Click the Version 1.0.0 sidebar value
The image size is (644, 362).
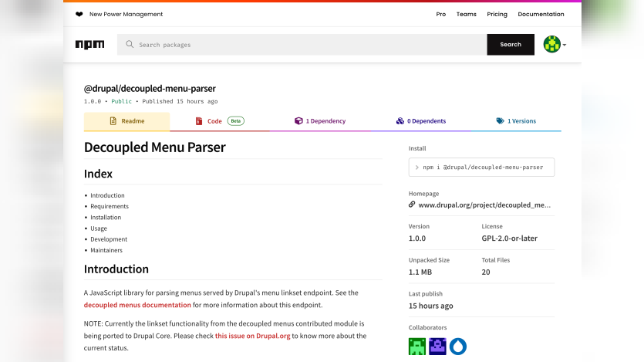(x=417, y=239)
